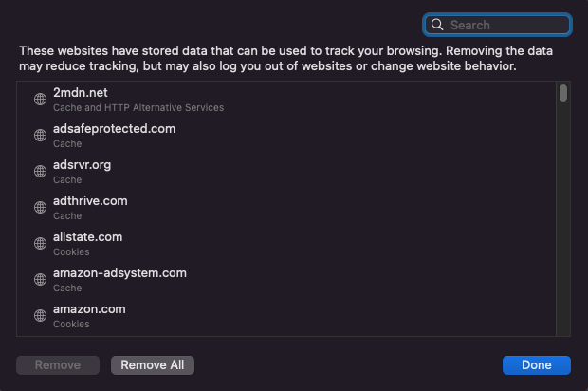
Task: Select the adthrive.com website row
Action: click(x=285, y=208)
